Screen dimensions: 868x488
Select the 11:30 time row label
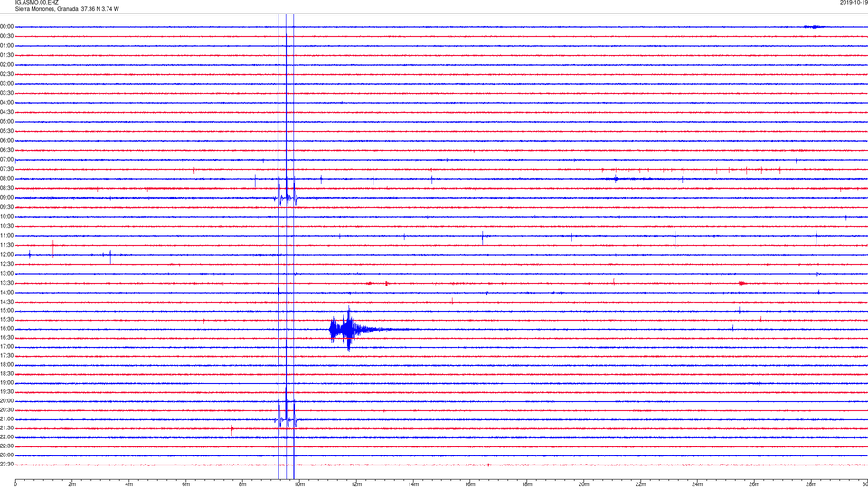6,245
